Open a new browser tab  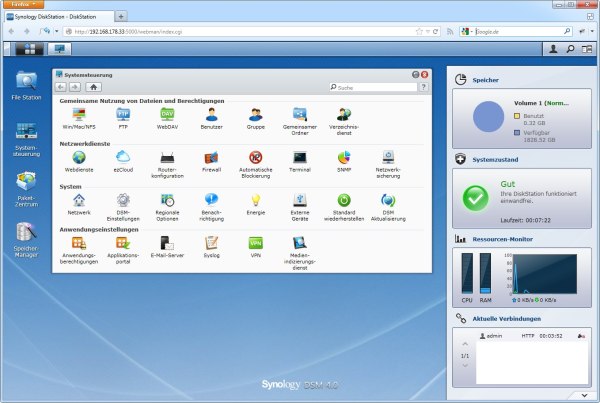point(121,16)
